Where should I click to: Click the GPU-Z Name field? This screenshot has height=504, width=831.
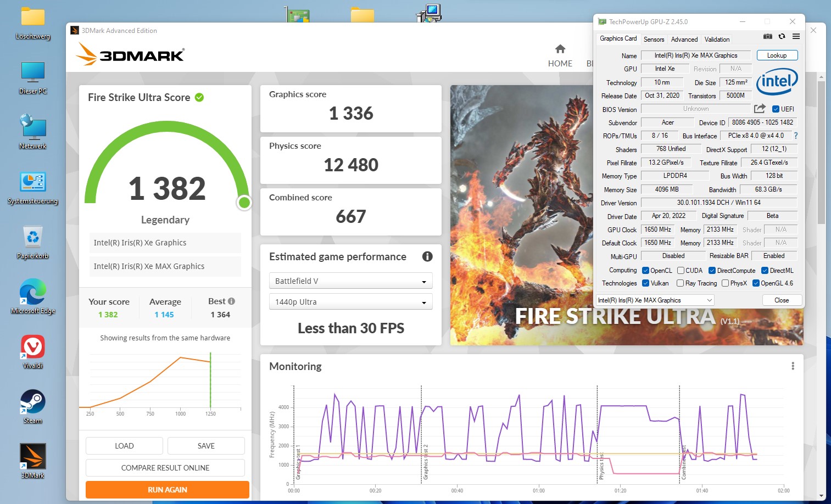695,55
